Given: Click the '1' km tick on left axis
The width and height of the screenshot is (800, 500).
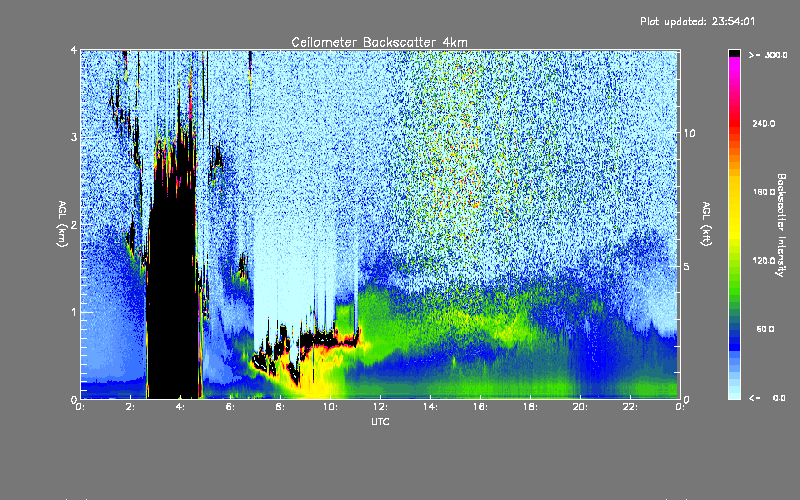Looking at the screenshot, I should point(74,312).
